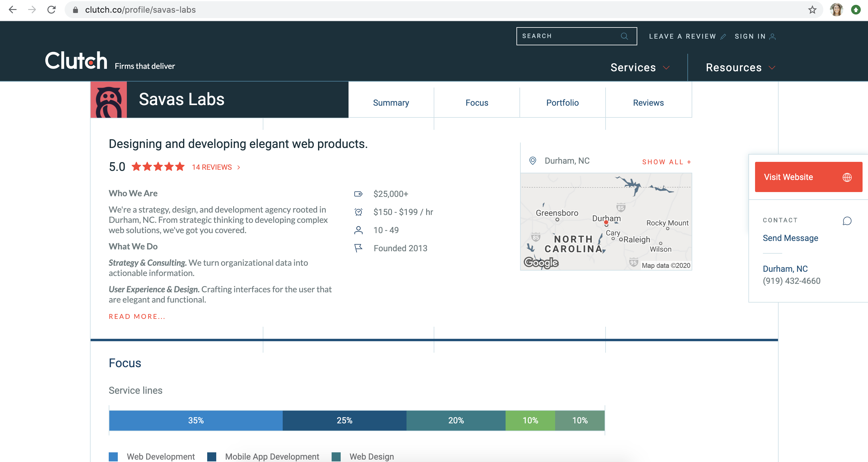Switch to the Portfolio tab
868x462 pixels.
562,103
